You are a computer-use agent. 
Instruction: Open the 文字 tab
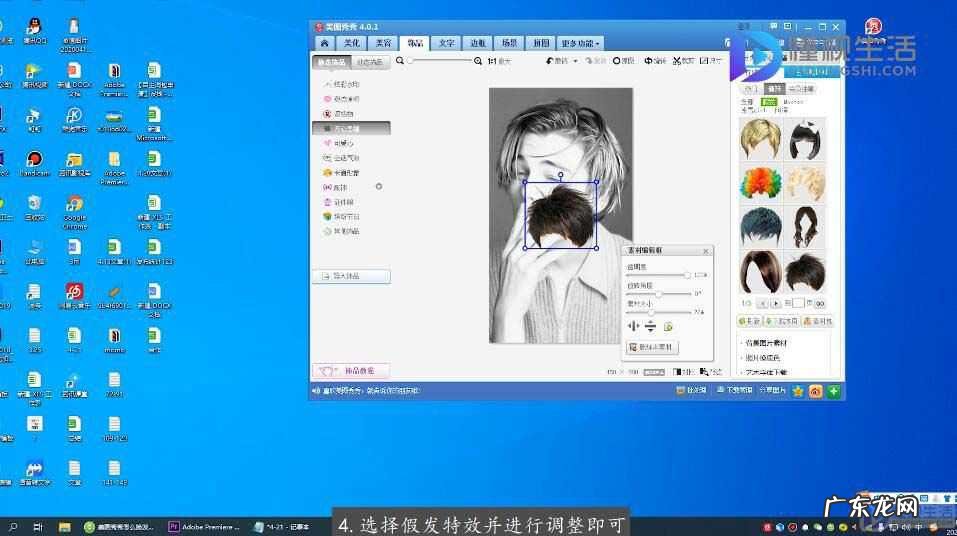click(446, 43)
